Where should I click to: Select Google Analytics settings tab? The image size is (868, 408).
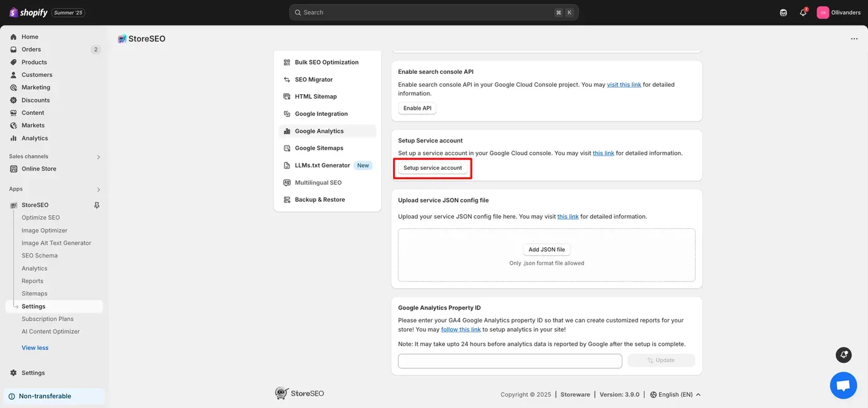point(327,131)
